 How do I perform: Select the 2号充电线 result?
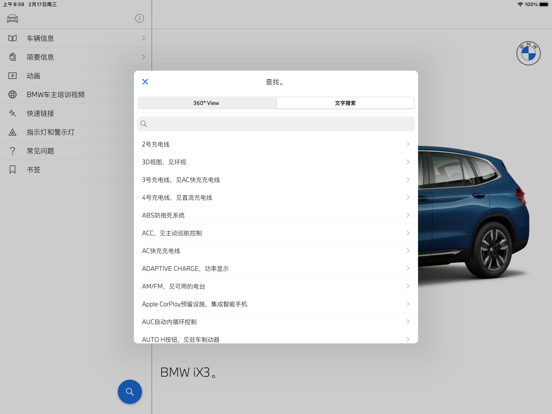276,144
